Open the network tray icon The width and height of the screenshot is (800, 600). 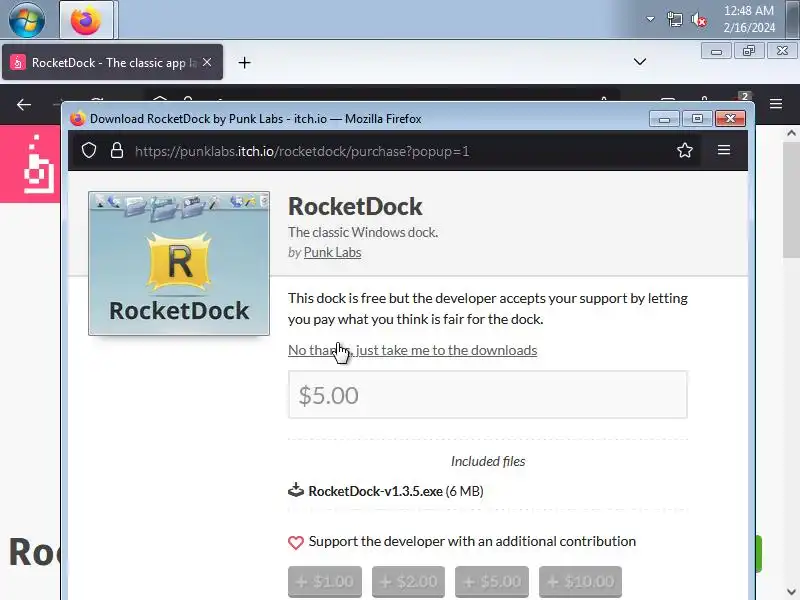pos(674,19)
